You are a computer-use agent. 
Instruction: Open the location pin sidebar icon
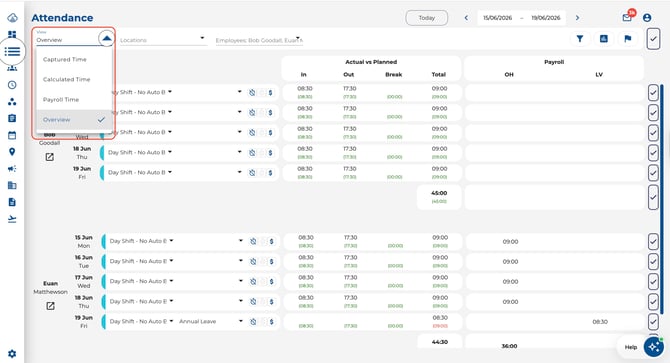pos(12,152)
